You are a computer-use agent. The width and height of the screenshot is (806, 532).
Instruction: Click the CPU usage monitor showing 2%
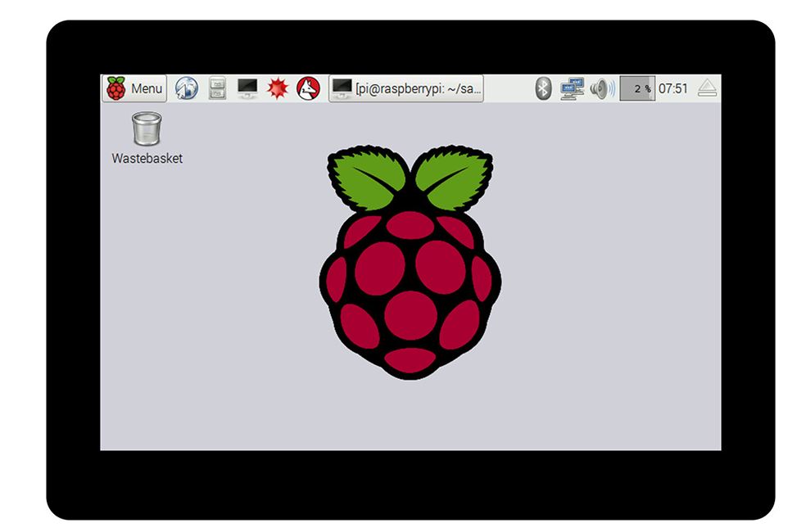click(x=637, y=88)
